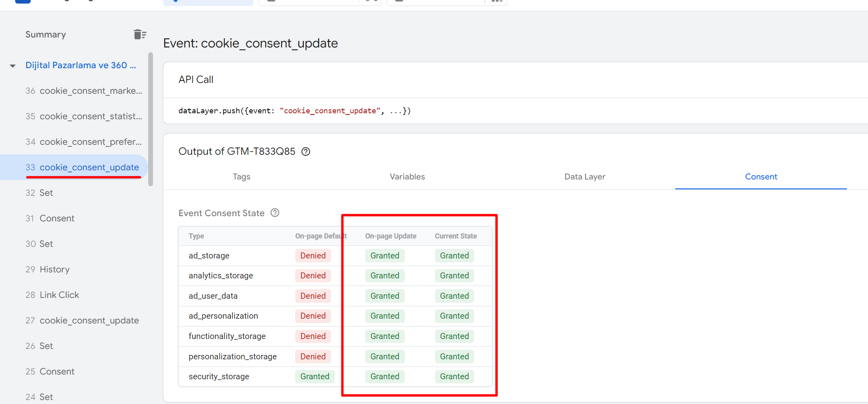This screenshot has height=404, width=868.
Task: Select event 34 cookie_consent_prefer...
Action: tap(84, 142)
